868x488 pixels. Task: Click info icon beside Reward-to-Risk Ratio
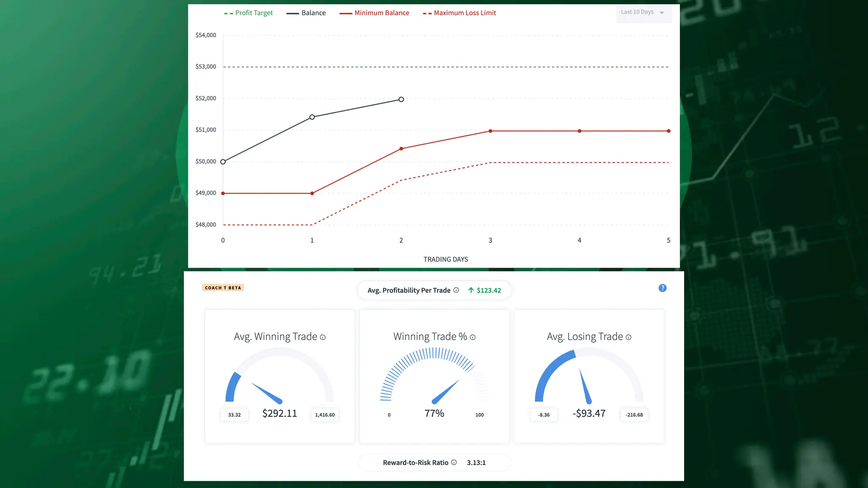click(454, 462)
